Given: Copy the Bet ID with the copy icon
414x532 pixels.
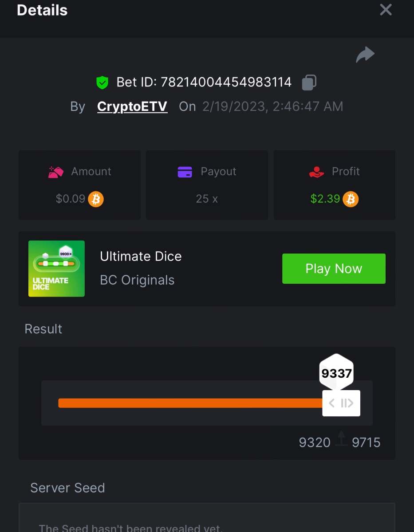Looking at the screenshot, I should coord(309,82).
